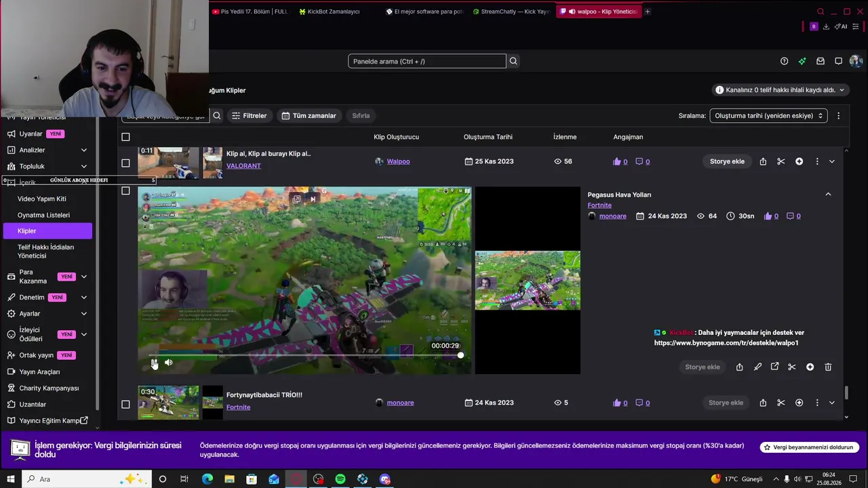Expand the Topluluk sidebar section
The width and height of the screenshot is (868, 488).
[84, 166]
